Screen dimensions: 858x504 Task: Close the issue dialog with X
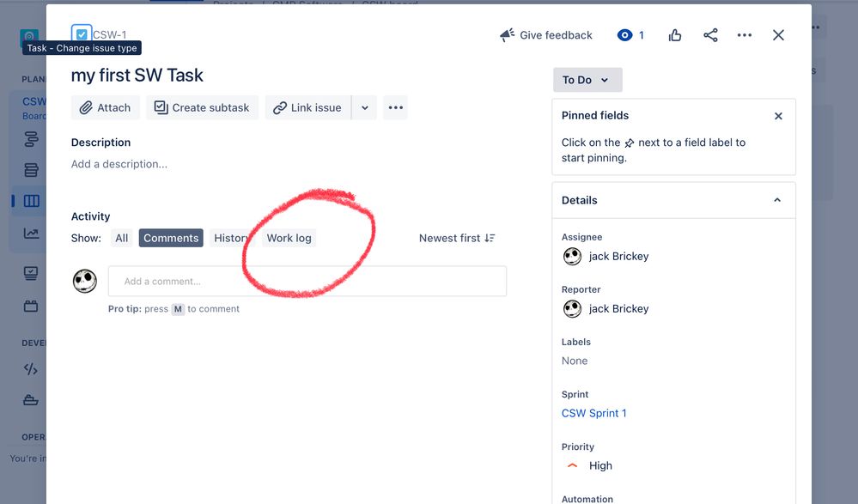coord(778,35)
